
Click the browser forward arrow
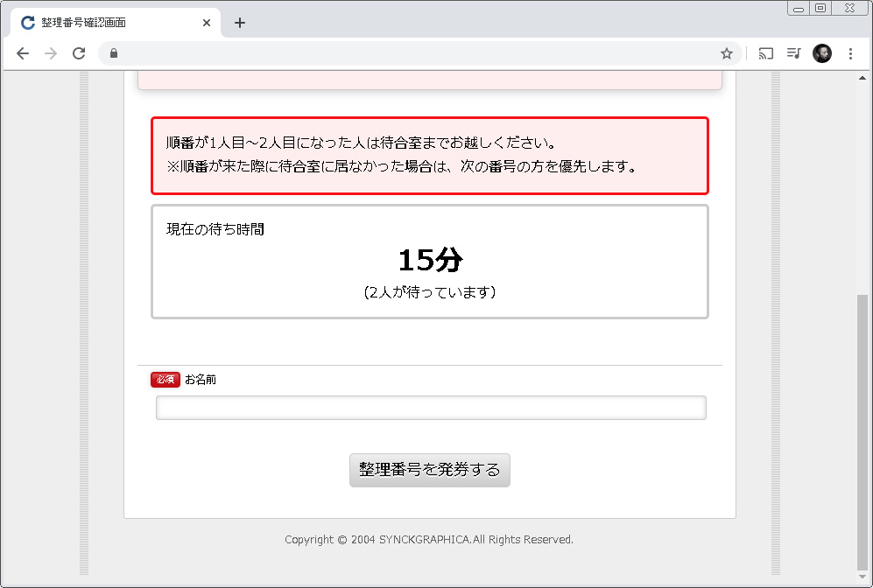[51, 53]
